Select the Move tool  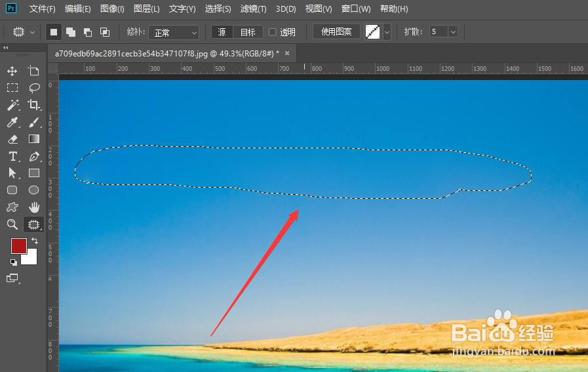point(12,71)
